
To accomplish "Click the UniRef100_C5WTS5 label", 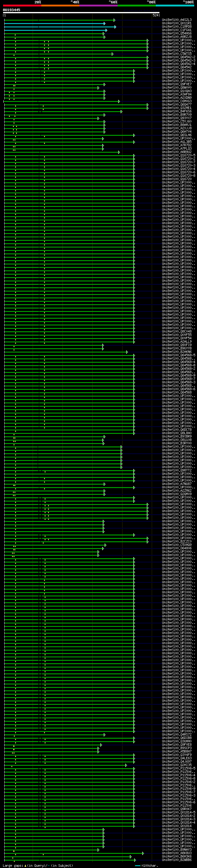I will [177, 54].
